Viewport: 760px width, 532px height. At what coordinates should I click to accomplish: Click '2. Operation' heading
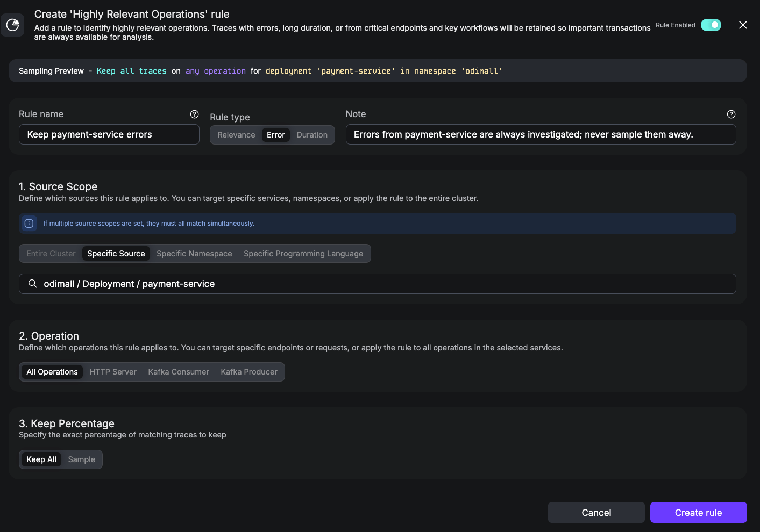[x=49, y=336]
